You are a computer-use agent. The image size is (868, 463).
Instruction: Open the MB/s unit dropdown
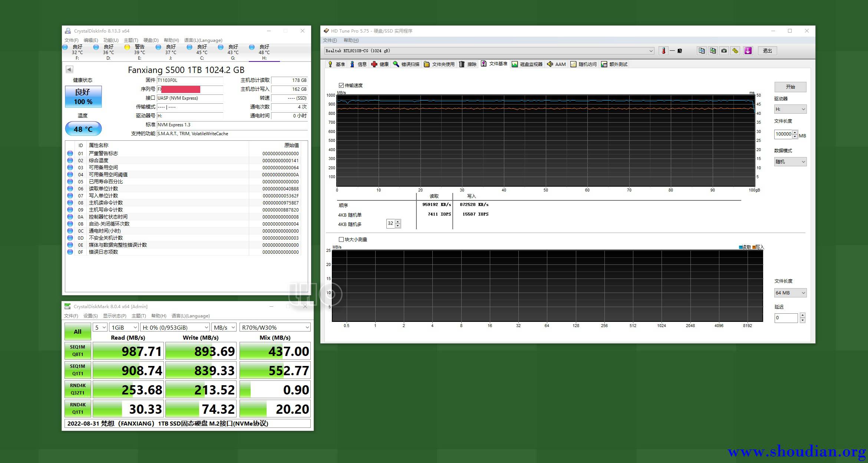point(224,327)
